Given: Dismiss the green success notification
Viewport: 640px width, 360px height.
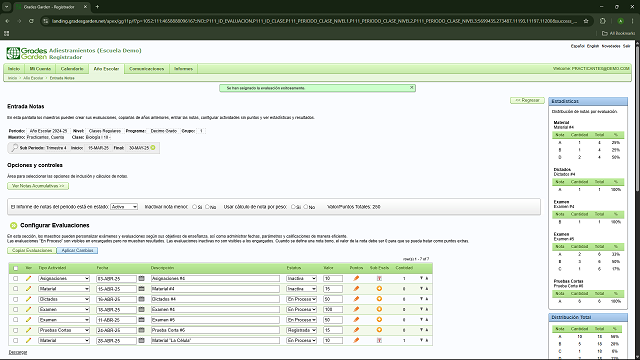Looking at the screenshot, I should [x=411, y=88].
